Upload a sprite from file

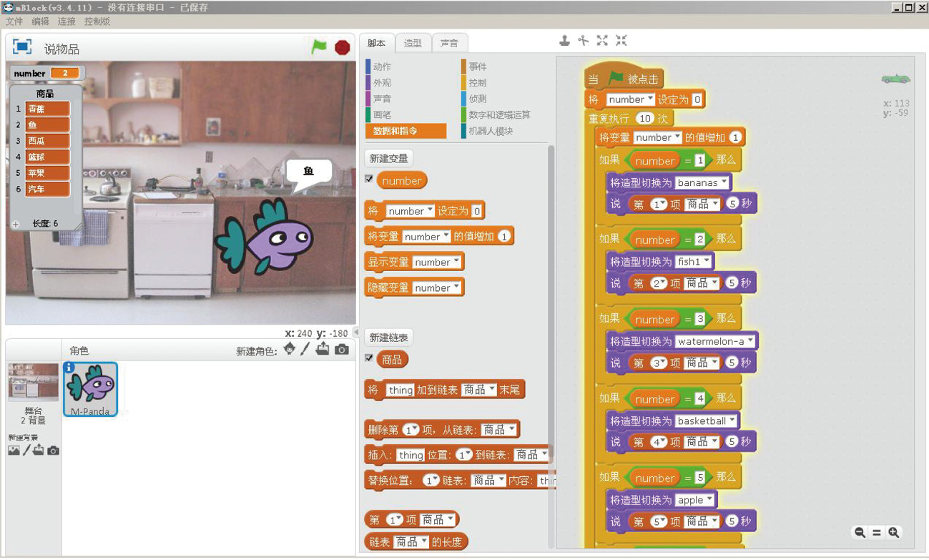pyautogui.click(x=323, y=349)
